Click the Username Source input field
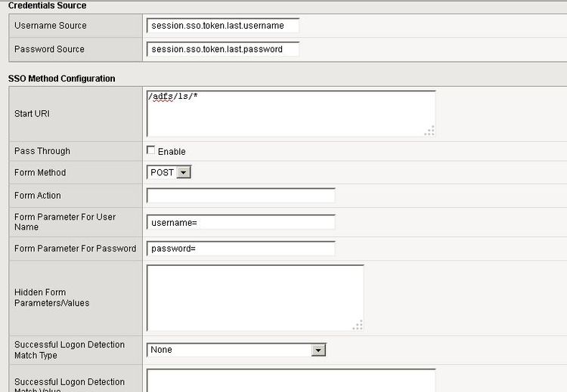Image resolution: width=567 pixels, height=392 pixels. click(223, 26)
